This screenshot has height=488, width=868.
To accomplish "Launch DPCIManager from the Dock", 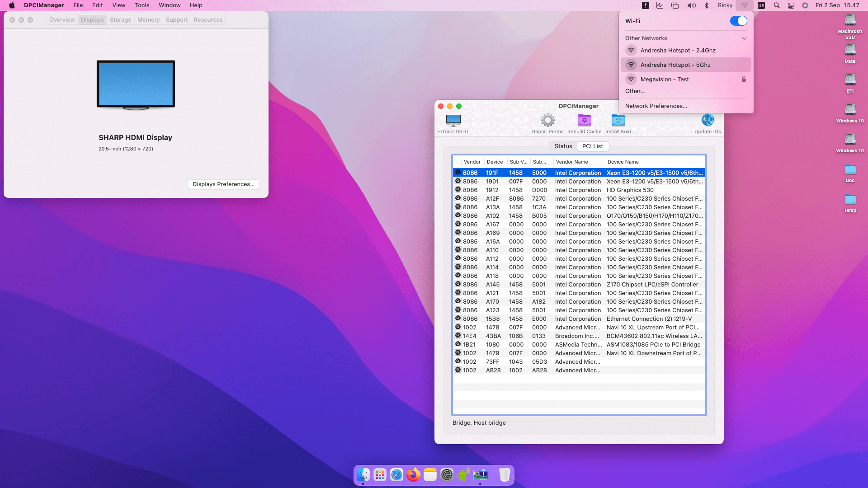I will pyautogui.click(x=481, y=475).
